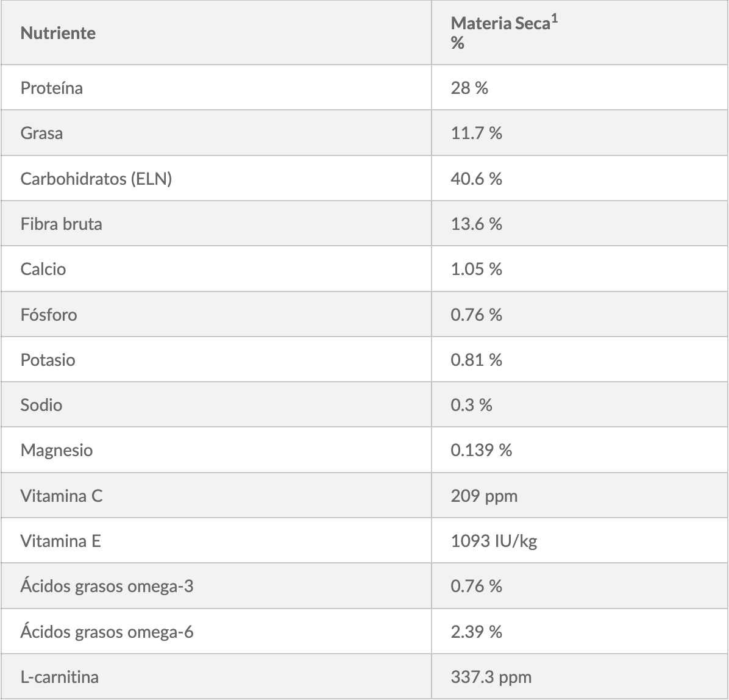The image size is (729, 700).
Task: Click the 40.6 % carbohydrate value
Action: (476, 179)
